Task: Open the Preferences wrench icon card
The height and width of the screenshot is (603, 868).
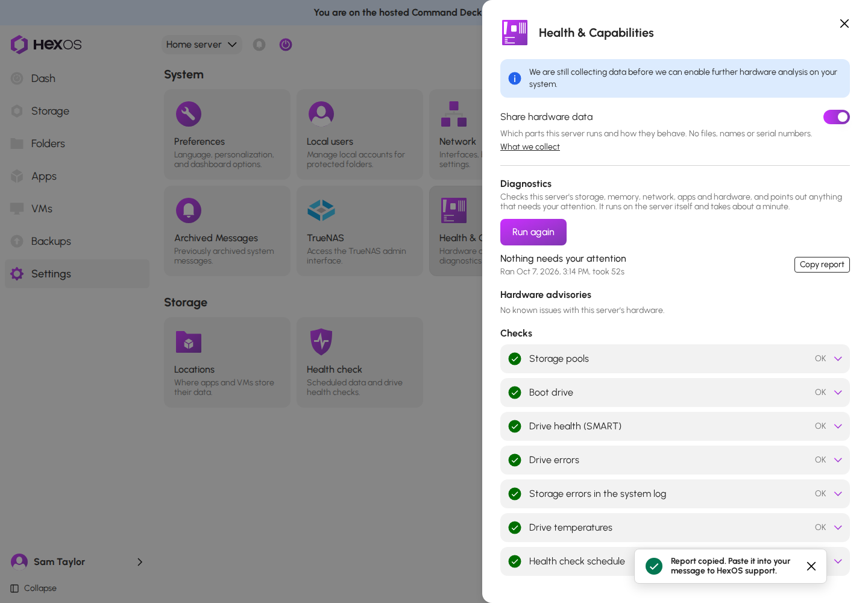Action: pos(189,114)
